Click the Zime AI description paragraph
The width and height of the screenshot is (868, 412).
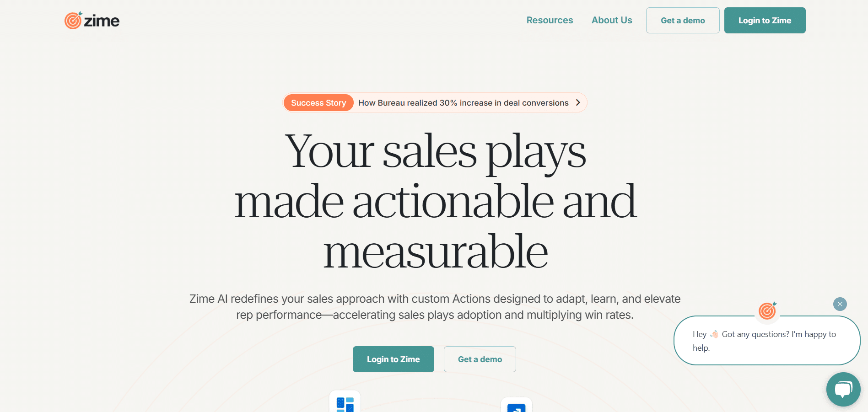point(435,307)
